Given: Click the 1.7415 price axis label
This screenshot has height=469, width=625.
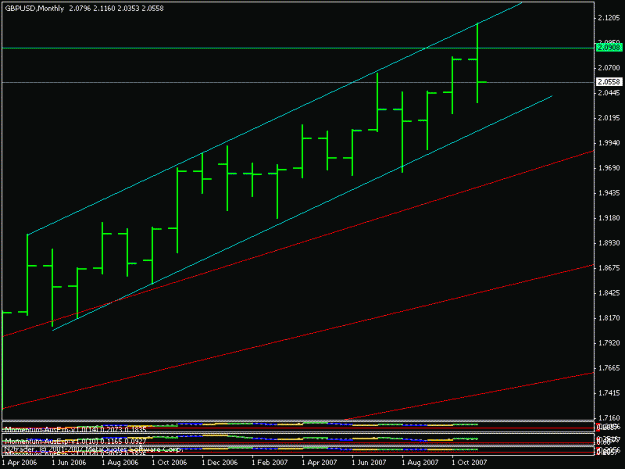Looking at the screenshot, I should click(609, 393).
